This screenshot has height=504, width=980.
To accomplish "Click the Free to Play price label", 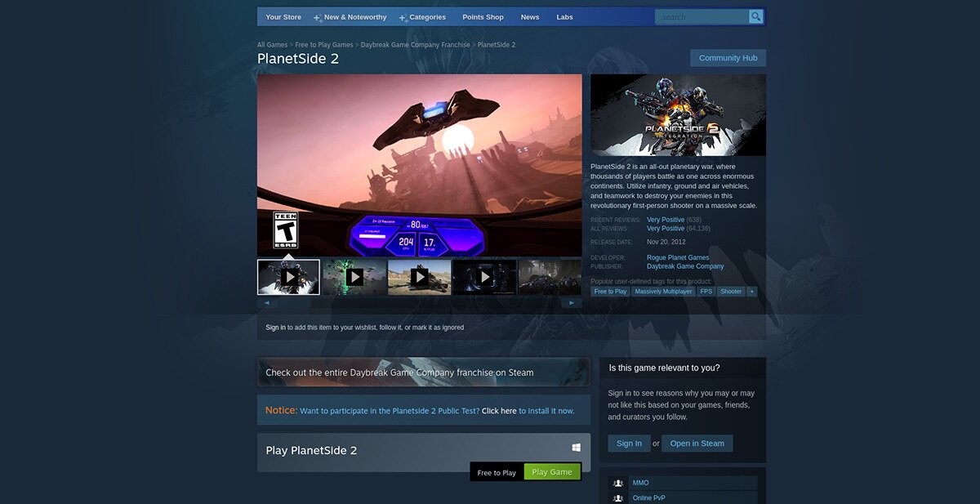I will coord(497,473).
